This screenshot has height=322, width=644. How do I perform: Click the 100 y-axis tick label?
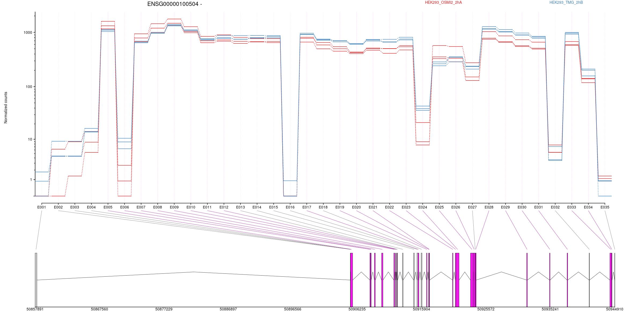coord(29,87)
